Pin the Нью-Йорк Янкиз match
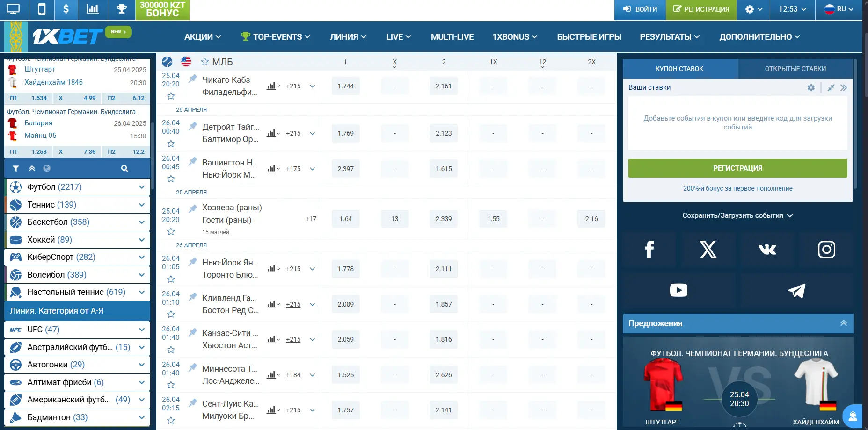868x430 pixels. click(192, 262)
